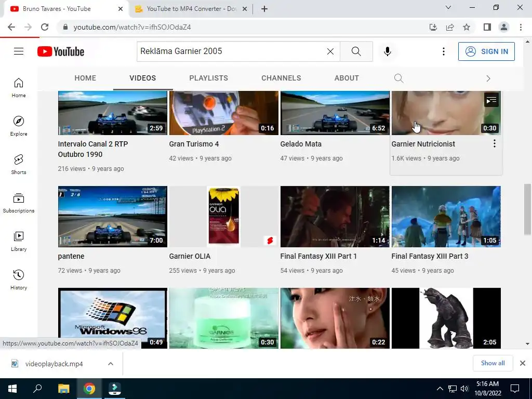Open Gelado Mata video thumbnail
Image resolution: width=532 pixels, height=399 pixels.
coord(335,113)
